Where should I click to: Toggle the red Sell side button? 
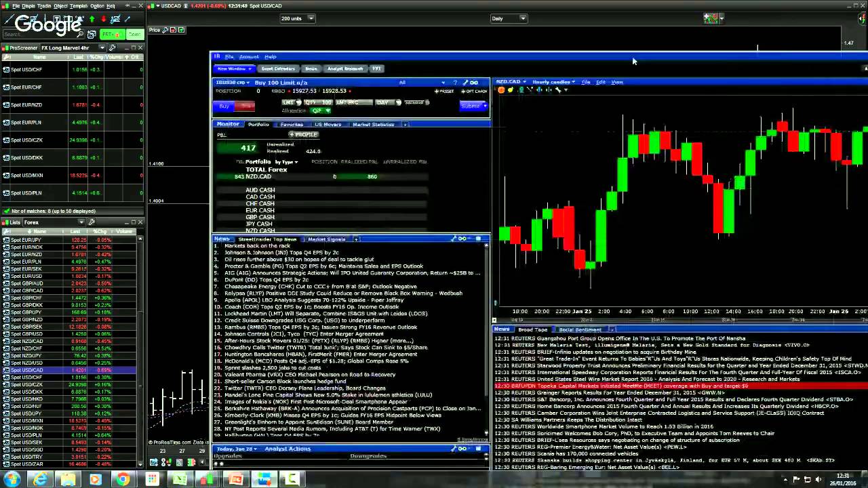(245, 106)
